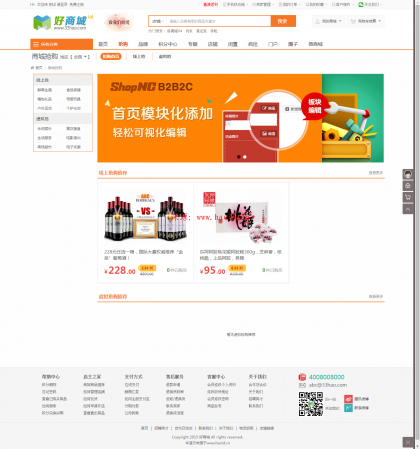This screenshot has height=449, width=420.
Task: Click the teal social icon below Weibo icon
Action: pyautogui.click(x=348, y=408)
